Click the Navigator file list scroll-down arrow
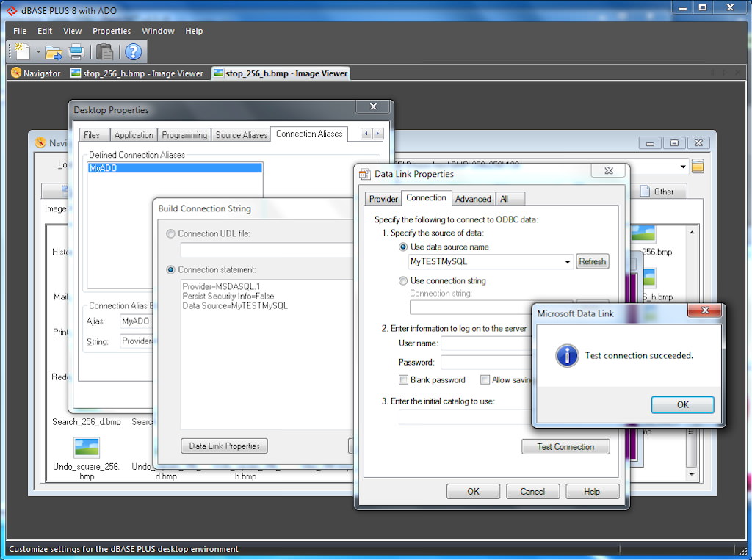The height and width of the screenshot is (560, 752). point(692,474)
